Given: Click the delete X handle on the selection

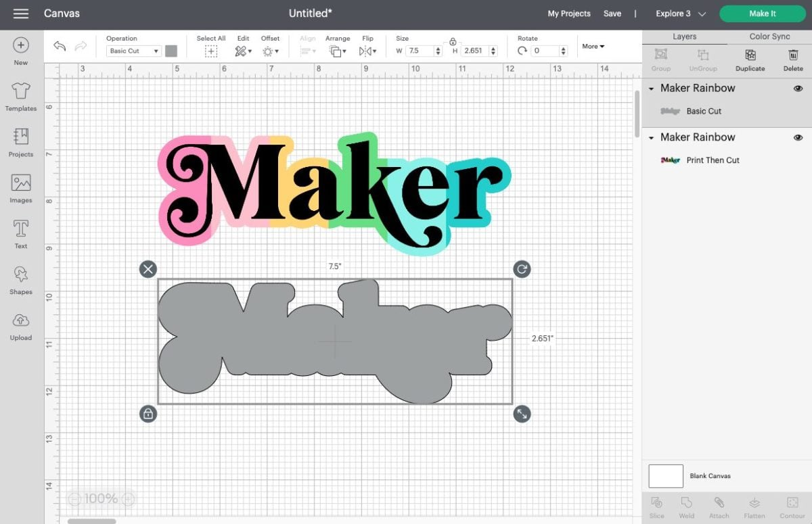Looking at the screenshot, I should point(148,269).
